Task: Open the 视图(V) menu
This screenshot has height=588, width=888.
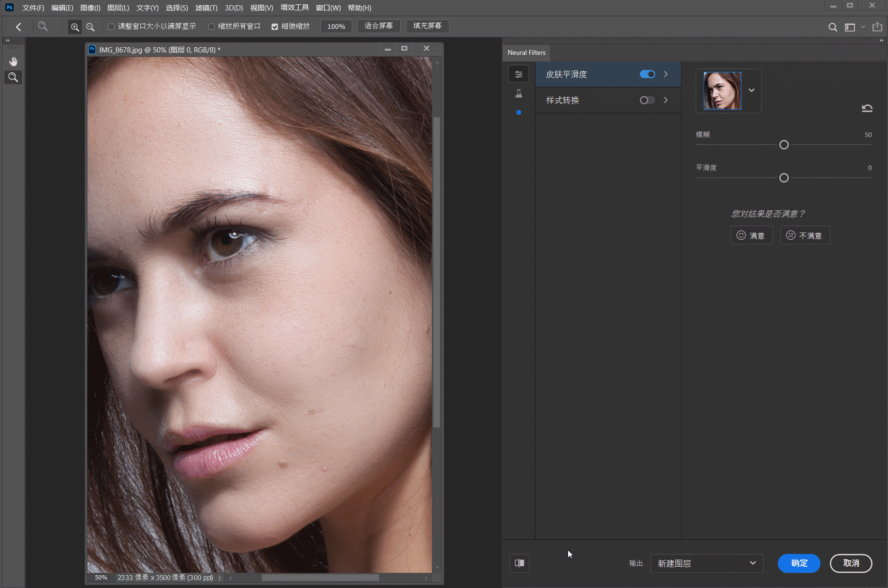Action: click(262, 8)
